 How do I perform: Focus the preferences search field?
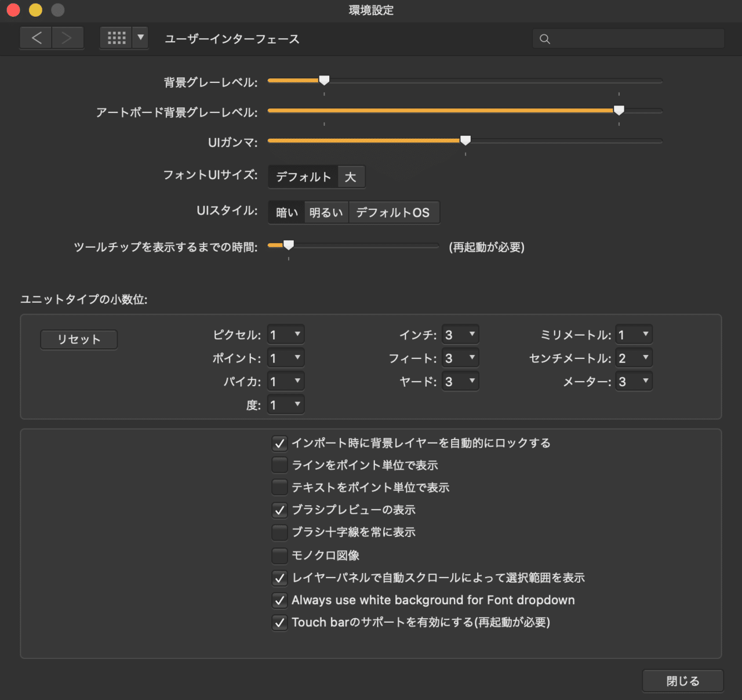(x=628, y=39)
